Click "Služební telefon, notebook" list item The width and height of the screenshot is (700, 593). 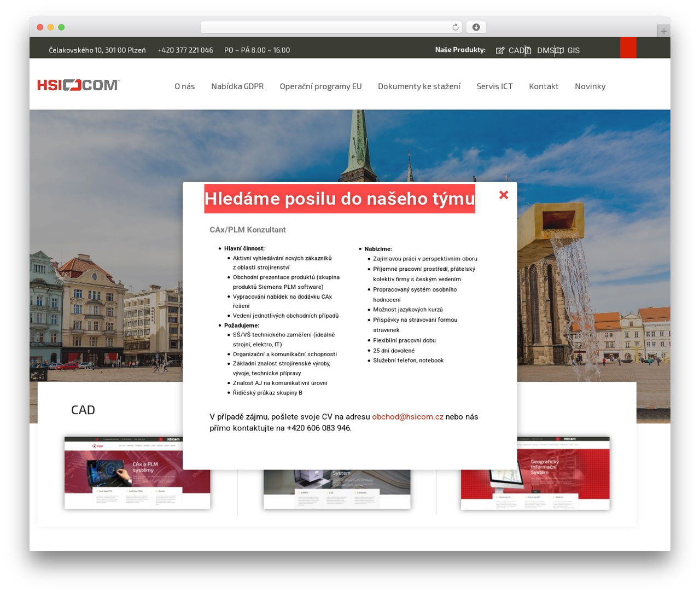pos(409,361)
